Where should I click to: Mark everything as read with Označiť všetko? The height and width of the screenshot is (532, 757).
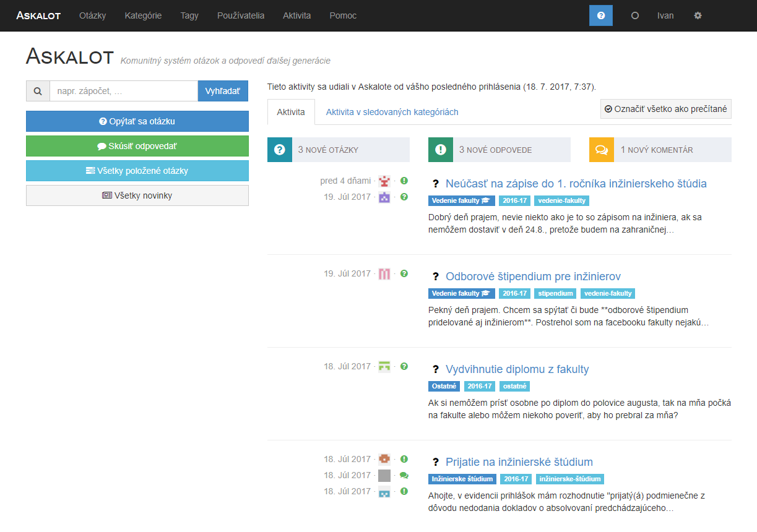[665, 109]
